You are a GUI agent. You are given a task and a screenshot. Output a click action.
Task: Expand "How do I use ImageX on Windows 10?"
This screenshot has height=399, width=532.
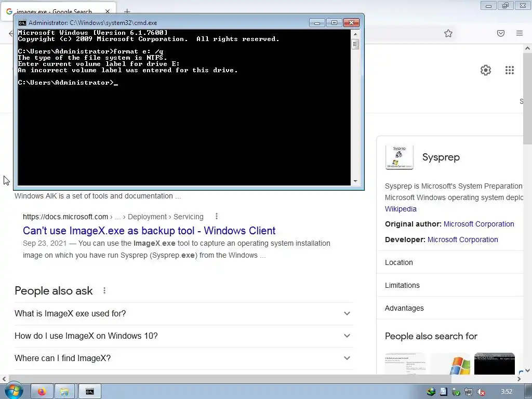[184, 336]
